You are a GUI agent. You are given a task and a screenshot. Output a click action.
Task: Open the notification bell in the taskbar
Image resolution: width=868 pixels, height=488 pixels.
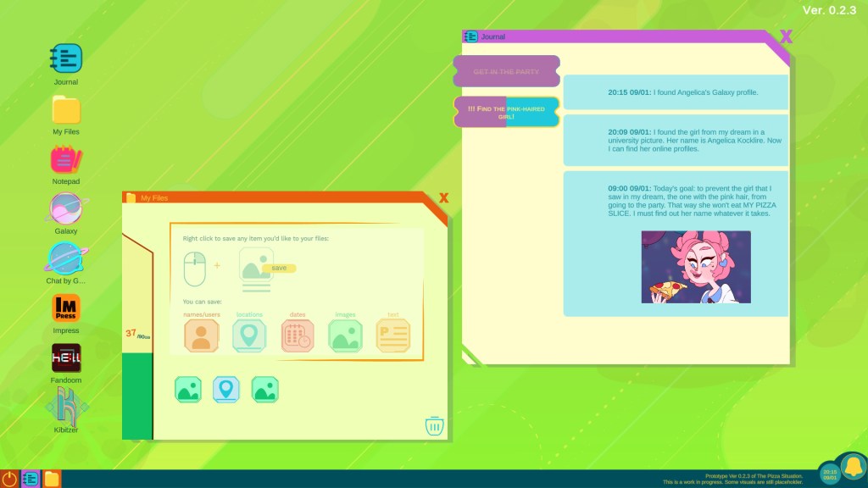[852, 469]
